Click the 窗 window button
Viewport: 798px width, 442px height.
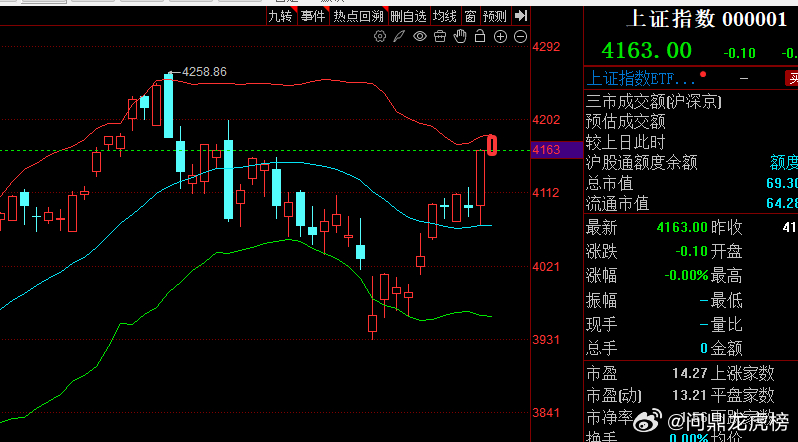pos(470,16)
